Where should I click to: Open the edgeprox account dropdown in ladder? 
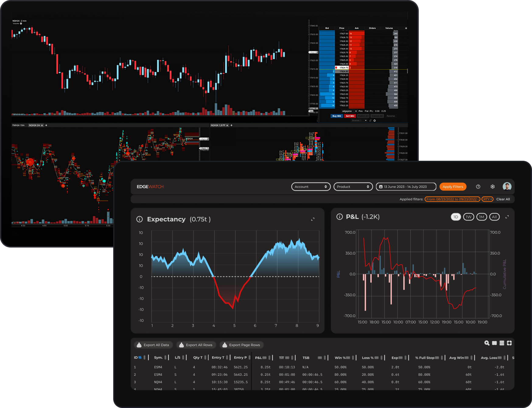pos(349,111)
